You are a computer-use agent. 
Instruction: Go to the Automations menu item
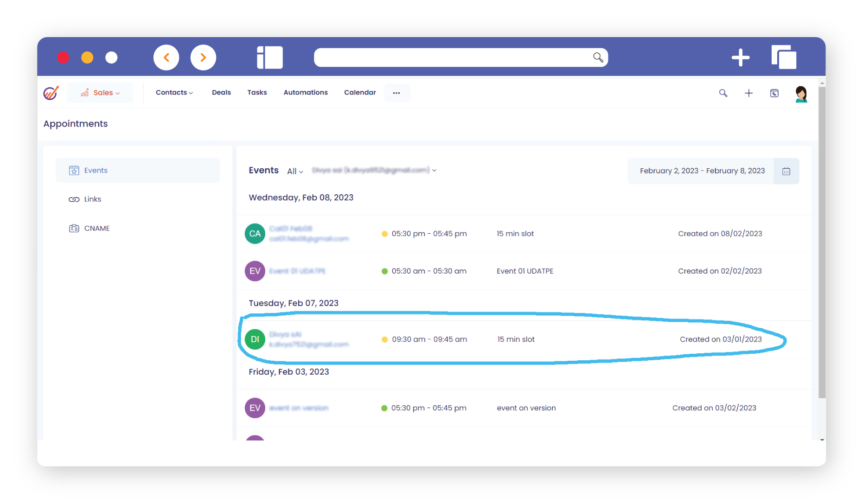305,93
